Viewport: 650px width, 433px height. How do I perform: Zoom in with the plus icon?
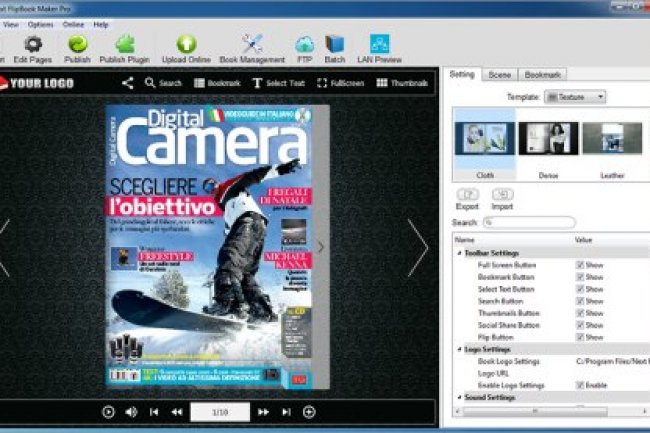click(x=309, y=412)
